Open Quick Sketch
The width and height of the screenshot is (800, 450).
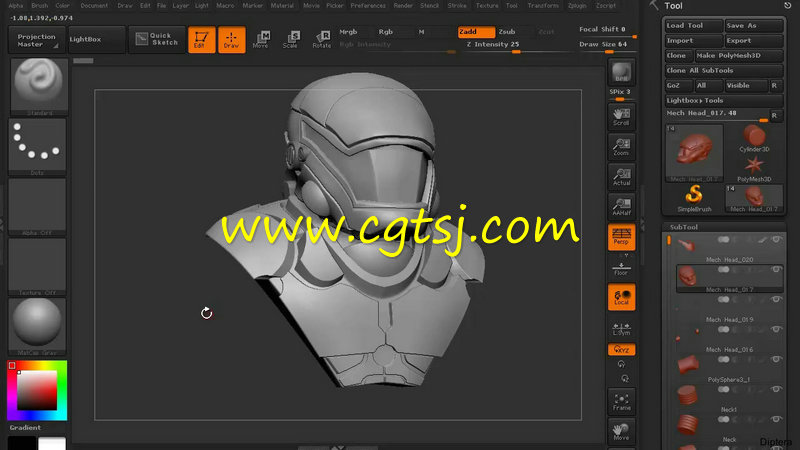(x=157, y=39)
